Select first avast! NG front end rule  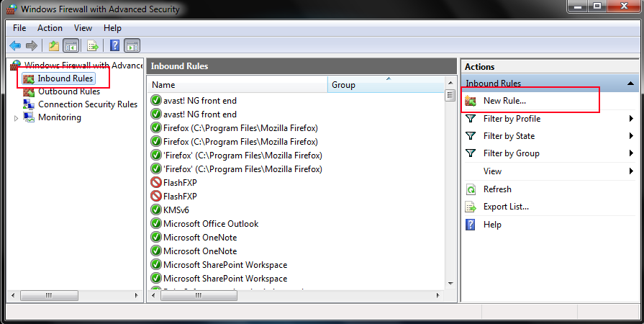click(x=199, y=100)
